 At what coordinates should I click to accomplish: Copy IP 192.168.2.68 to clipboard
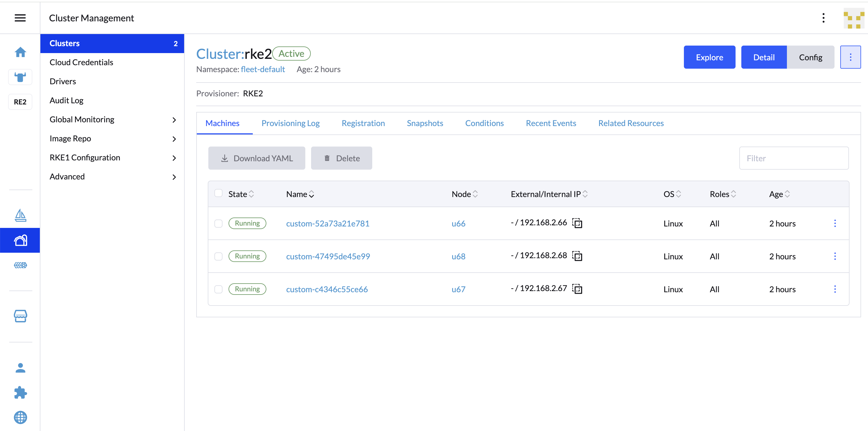pyautogui.click(x=577, y=256)
